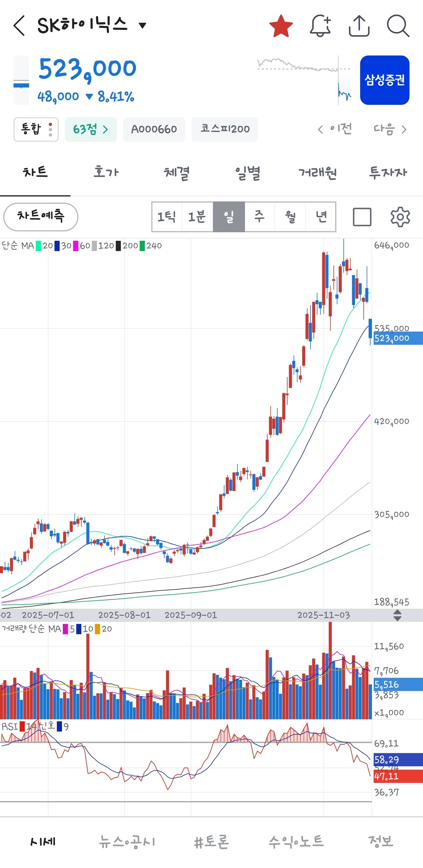This screenshot has width=423, height=868.
Task: Tap the volume MA 5 magenta swatch
Action: coord(66,629)
